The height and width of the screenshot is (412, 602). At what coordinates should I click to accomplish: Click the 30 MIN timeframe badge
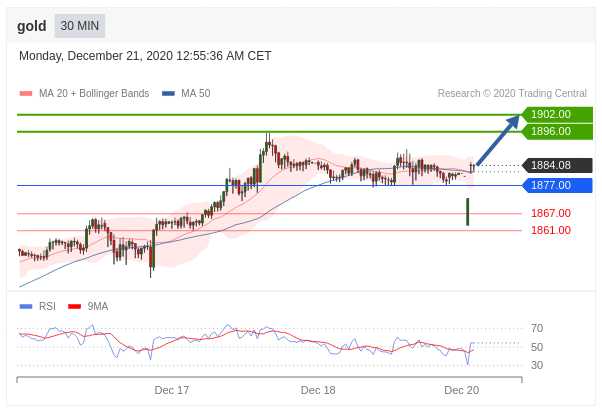[79, 26]
